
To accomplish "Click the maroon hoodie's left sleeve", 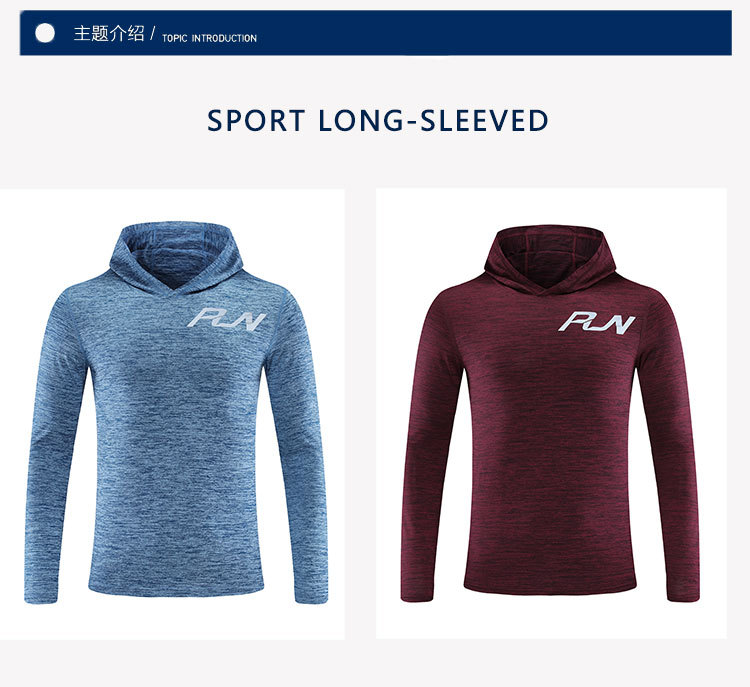I will point(428,445).
